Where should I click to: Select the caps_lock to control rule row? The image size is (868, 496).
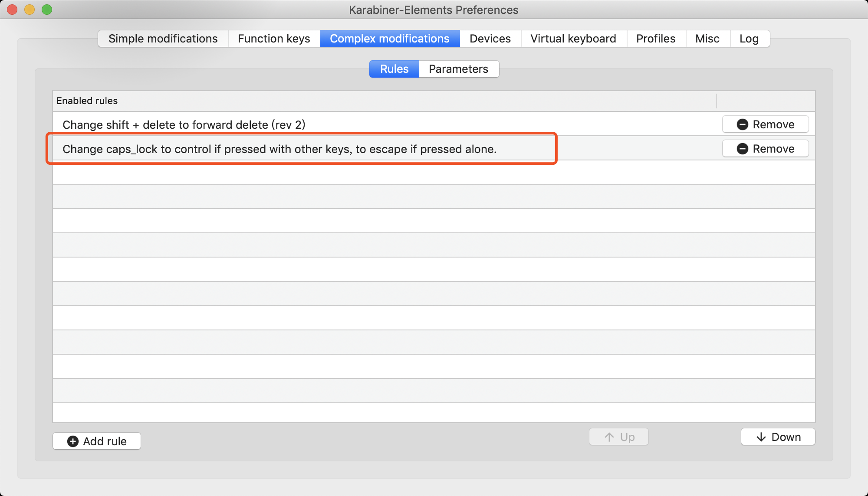tap(279, 149)
